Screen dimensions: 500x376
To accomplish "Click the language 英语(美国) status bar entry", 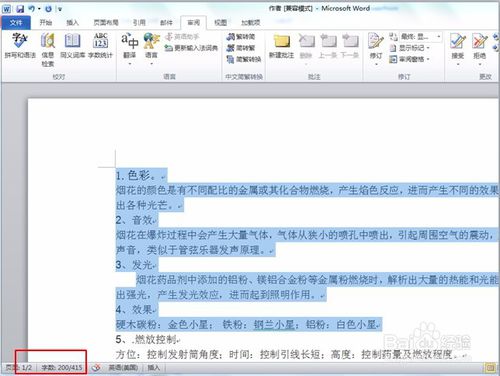I will point(123,368).
